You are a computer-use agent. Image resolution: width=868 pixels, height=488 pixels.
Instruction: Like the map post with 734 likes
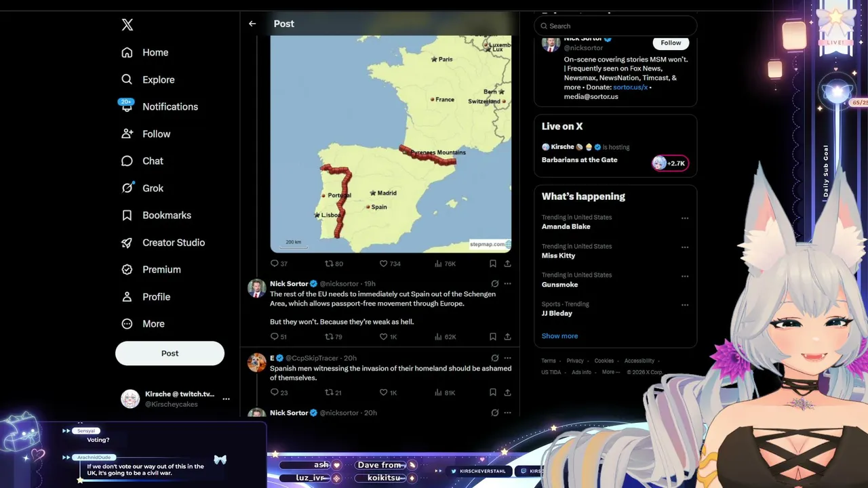(390, 264)
